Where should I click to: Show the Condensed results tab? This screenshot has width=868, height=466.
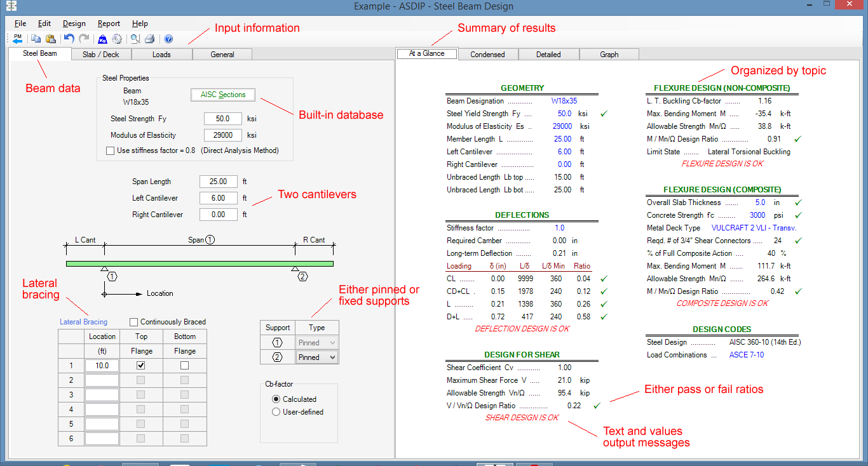pos(487,55)
